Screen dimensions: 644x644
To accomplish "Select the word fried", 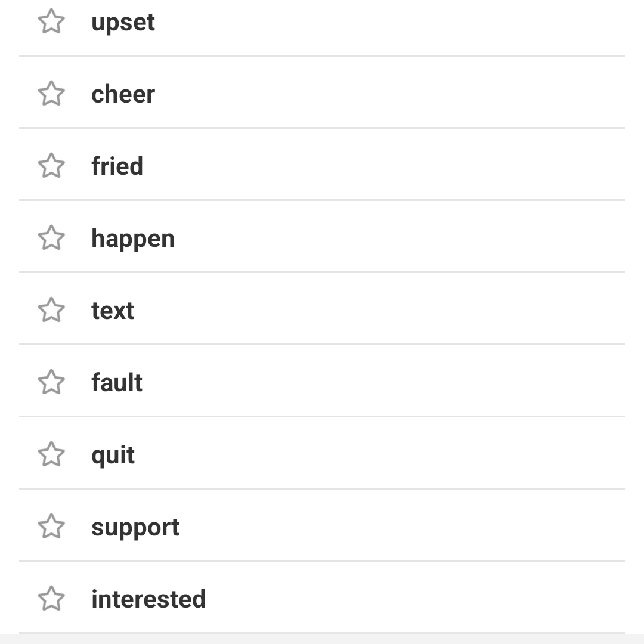I will tap(117, 166).
